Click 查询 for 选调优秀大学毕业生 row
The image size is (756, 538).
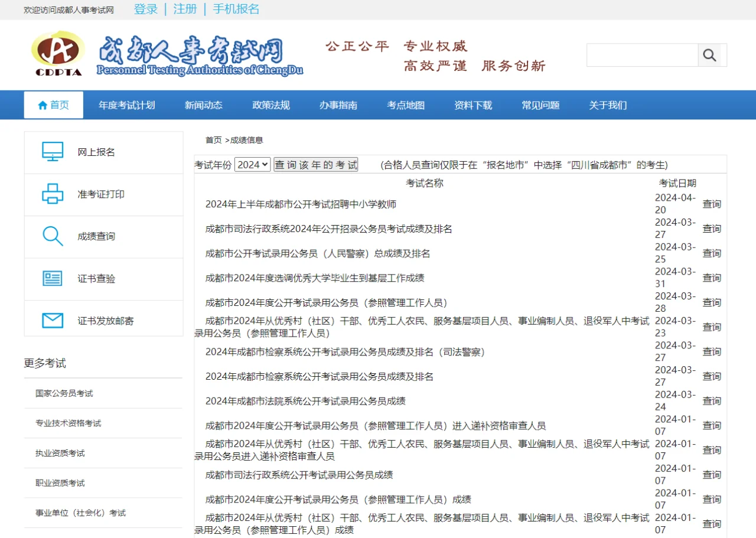coord(712,278)
